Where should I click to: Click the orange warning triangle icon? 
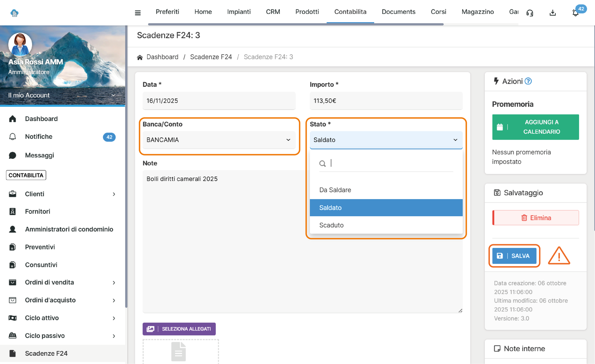click(x=559, y=256)
